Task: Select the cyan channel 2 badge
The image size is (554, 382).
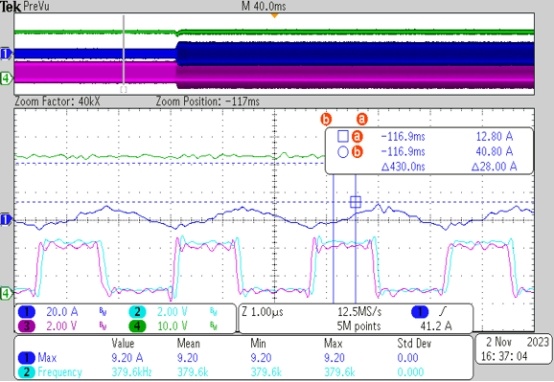Action: tap(137, 312)
